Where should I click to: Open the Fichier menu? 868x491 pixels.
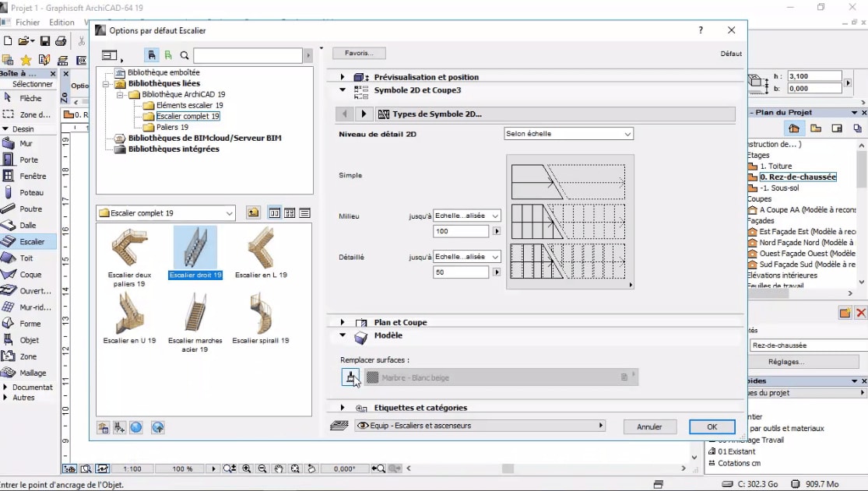[28, 22]
